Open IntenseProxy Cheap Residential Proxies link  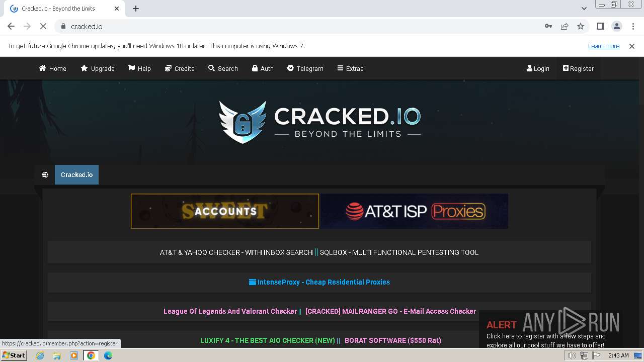[319, 282]
